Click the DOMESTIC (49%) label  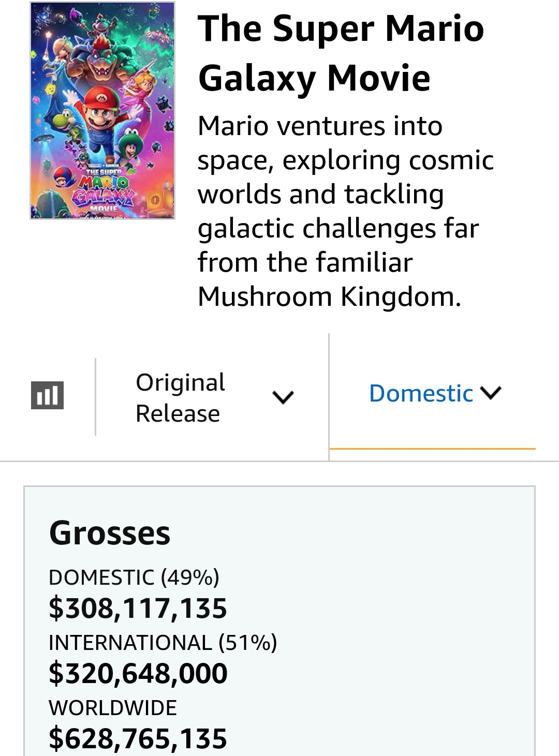point(134,577)
